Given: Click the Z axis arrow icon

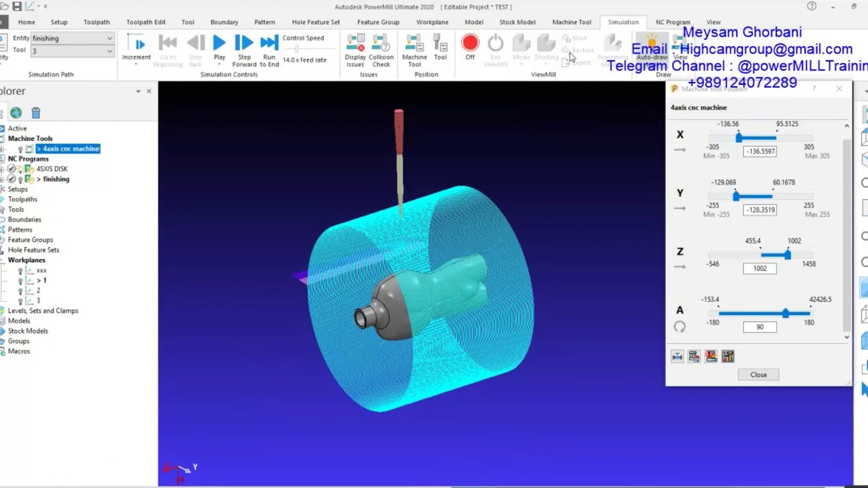Looking at the screenshot, I should pos(679,267).
